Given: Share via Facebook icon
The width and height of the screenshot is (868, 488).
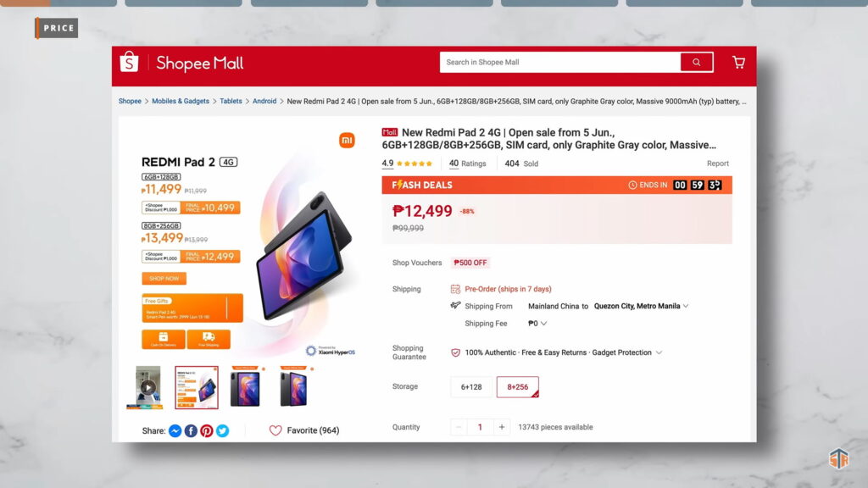Looking at the screenshot, I should [x=191, y=430].
